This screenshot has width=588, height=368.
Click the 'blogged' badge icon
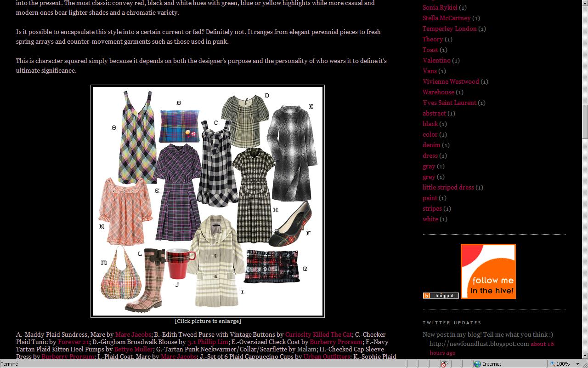(x=441, y=296)
